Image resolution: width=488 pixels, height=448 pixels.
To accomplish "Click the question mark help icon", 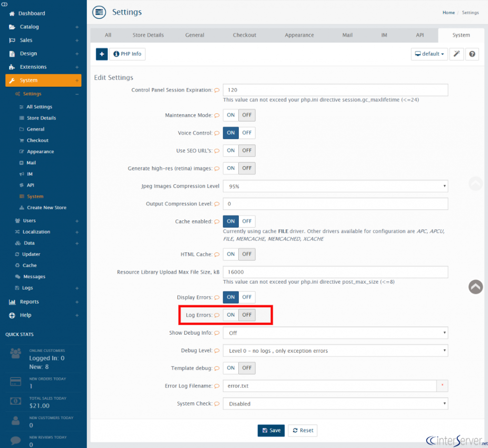I will (x=472, y=54).
